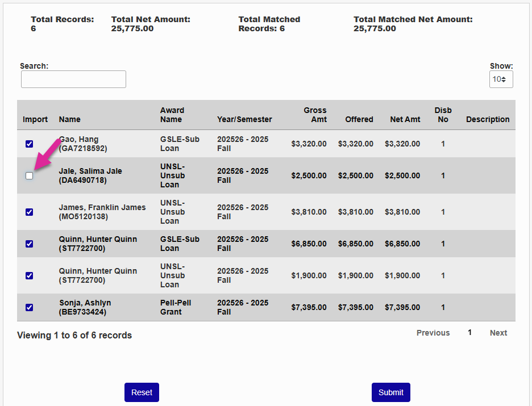Click the Year/Semester column header

(244, 120)
